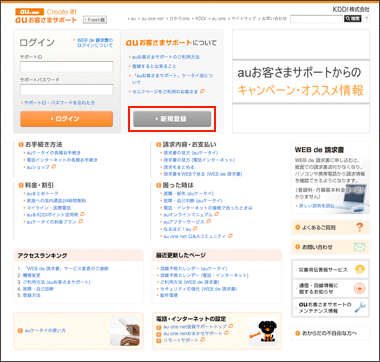
Task: Open the 'なるほど！au' link
Action: click(177, 229)
